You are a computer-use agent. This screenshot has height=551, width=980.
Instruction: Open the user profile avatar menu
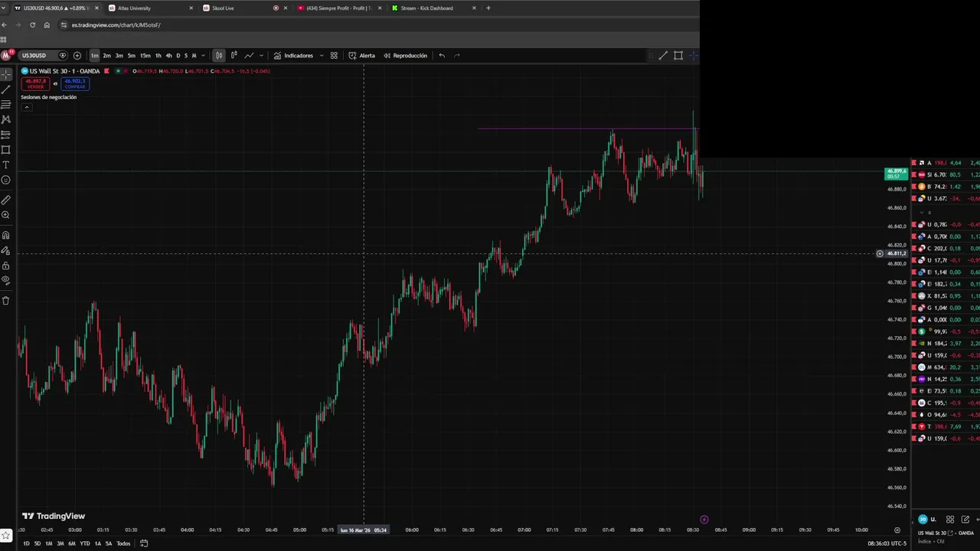pyautogui.click(x=6, y=55)
